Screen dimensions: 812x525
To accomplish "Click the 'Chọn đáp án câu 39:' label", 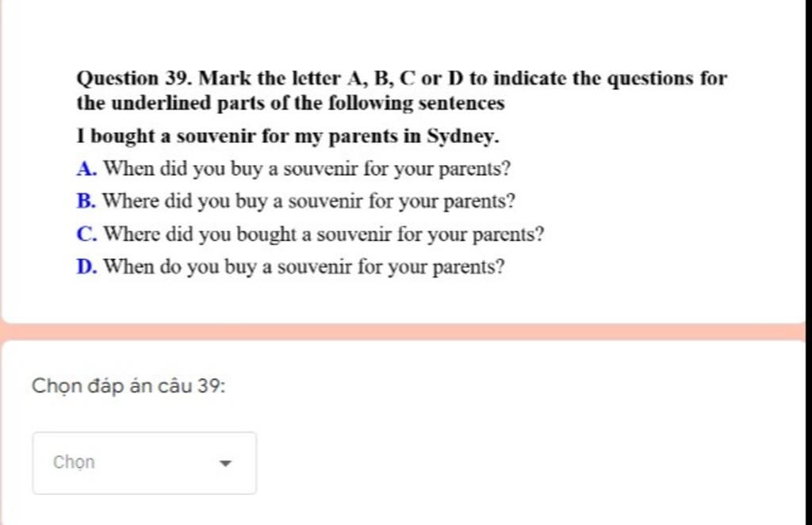I will pos(128,386).
